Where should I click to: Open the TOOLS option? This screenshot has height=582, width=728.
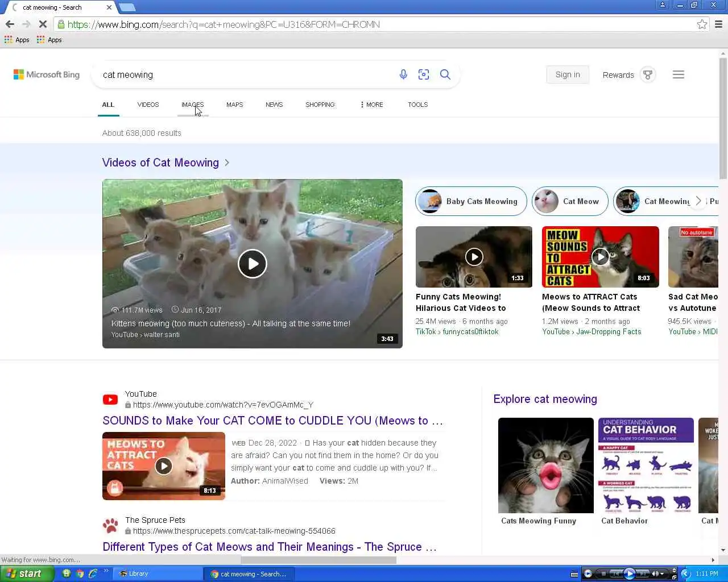pos(418,105)
